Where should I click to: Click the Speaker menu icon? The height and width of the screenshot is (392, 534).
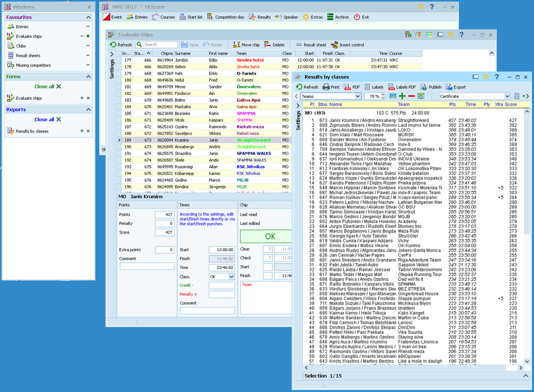[278, 17]
